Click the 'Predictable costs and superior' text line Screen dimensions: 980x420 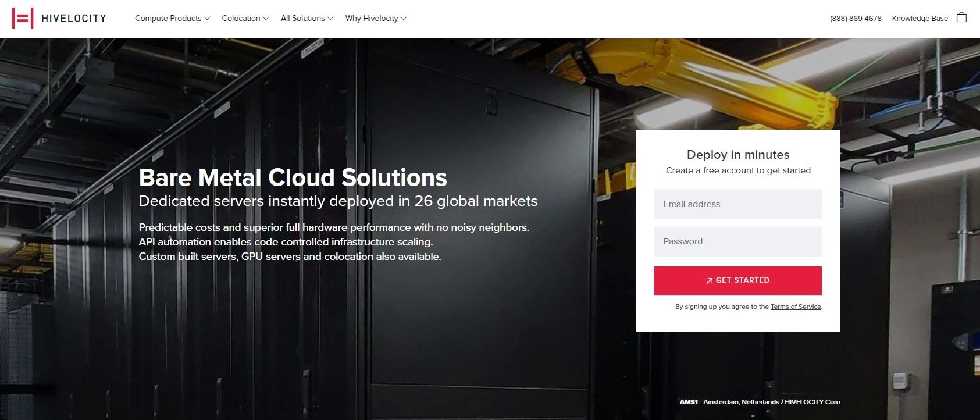click(334, 227)
